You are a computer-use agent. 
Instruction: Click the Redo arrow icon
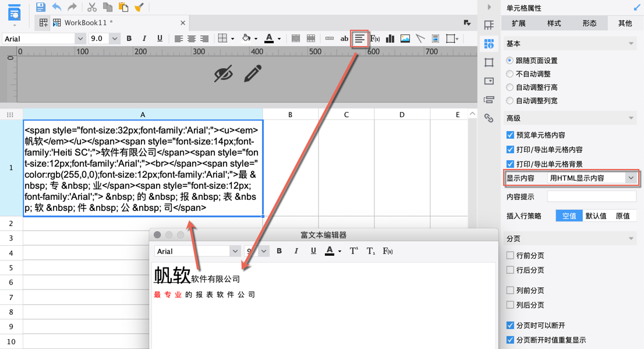72,7
